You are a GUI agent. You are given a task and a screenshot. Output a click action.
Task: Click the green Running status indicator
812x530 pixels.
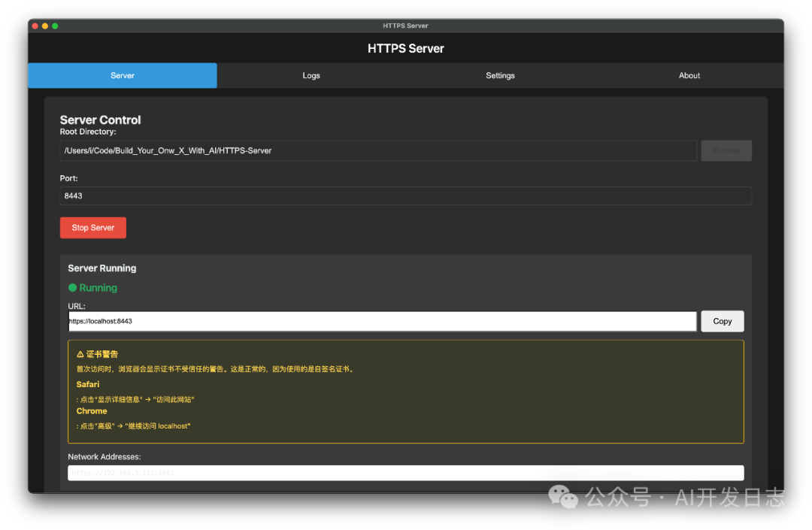tap(72, 288)
